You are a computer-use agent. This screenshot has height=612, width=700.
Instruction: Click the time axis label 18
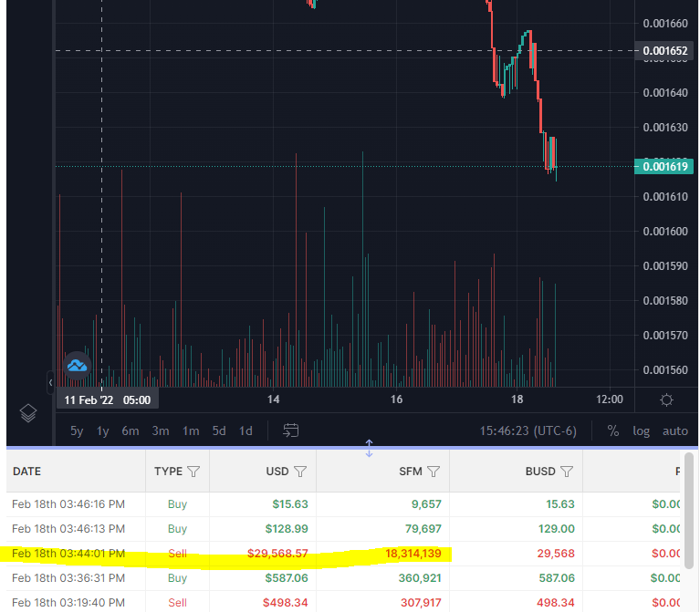pos(517,399)
